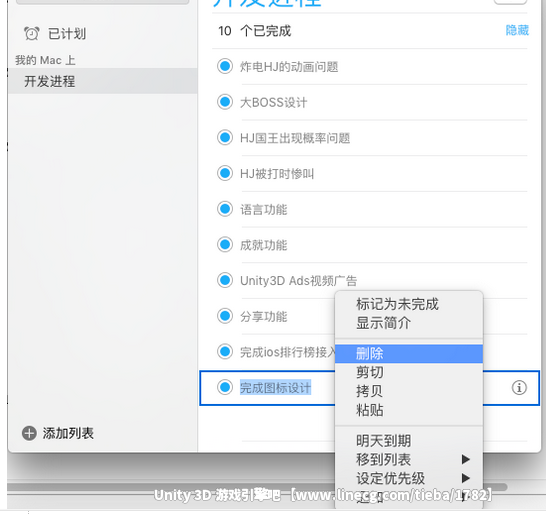
Task: Expand the 设定优先级 submenu arrow
Action: click(x=466, y=478)
